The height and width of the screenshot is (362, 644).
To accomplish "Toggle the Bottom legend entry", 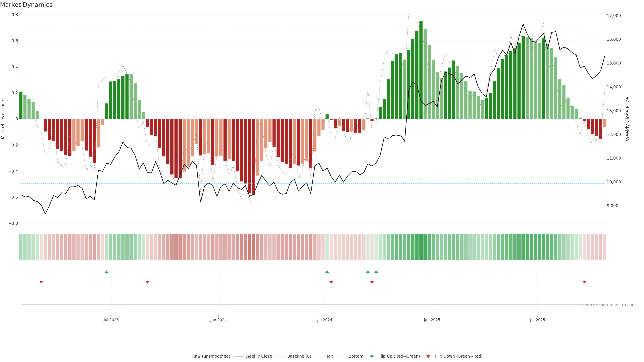I will [356, 356].
